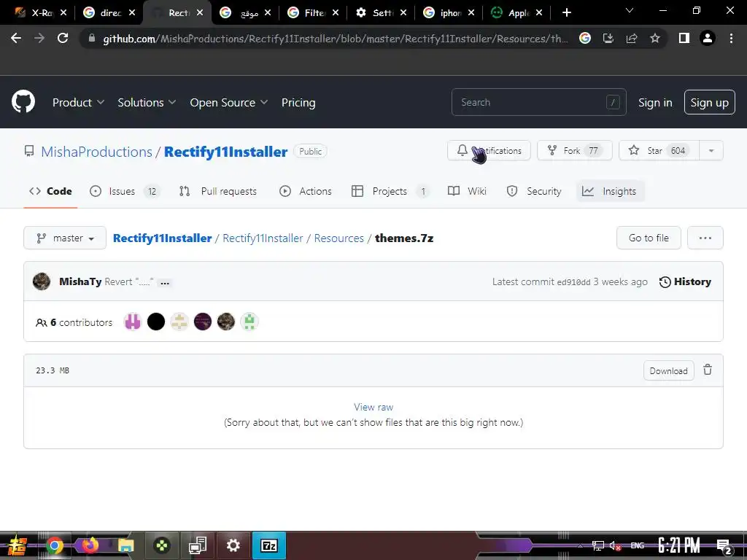Fork the repository

(x=575, y=150)
